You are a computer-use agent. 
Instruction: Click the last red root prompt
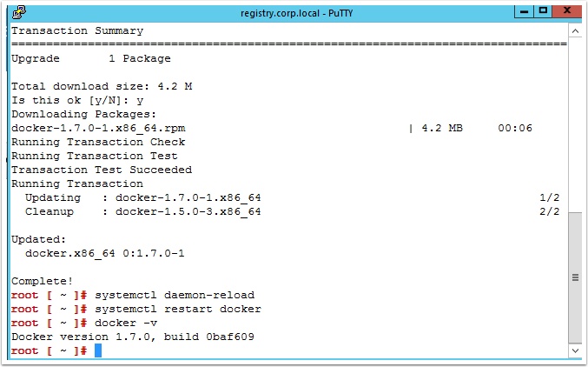[49, 350]
